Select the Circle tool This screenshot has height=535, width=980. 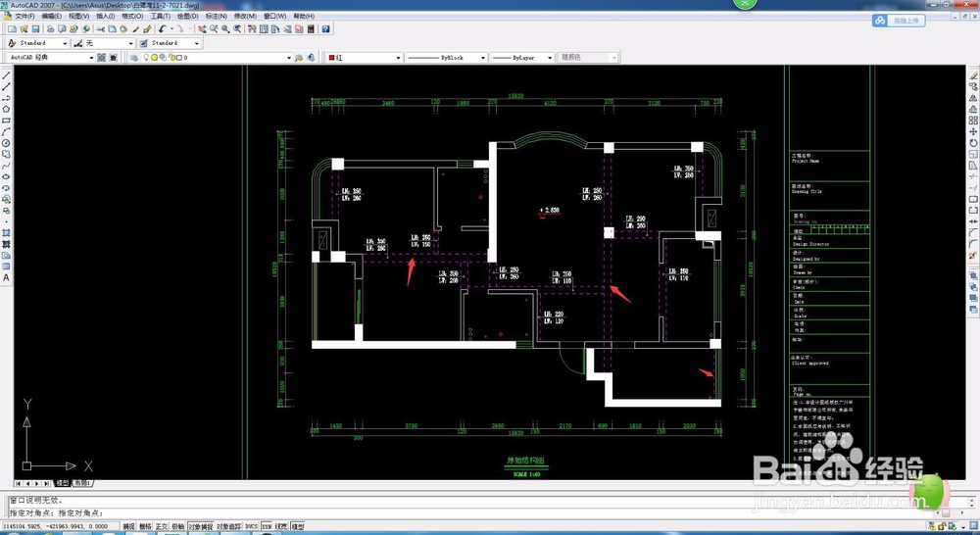click(6, 142)
